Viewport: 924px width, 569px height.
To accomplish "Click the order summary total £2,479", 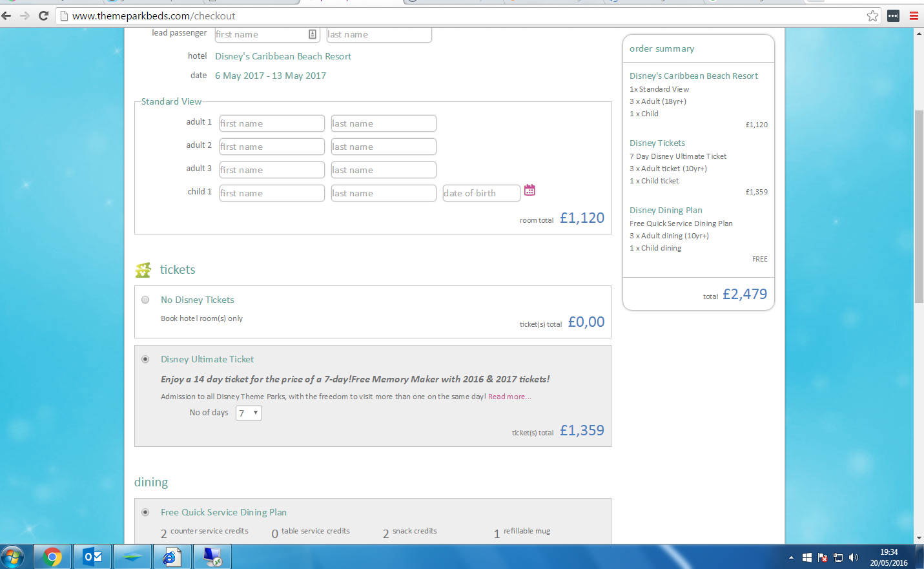I will tap(745, 295).
